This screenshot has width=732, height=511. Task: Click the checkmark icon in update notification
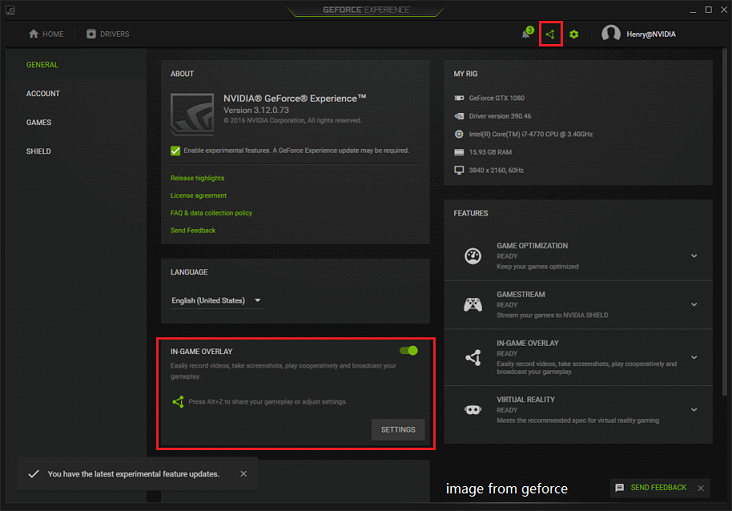click(x=34, y=474)
